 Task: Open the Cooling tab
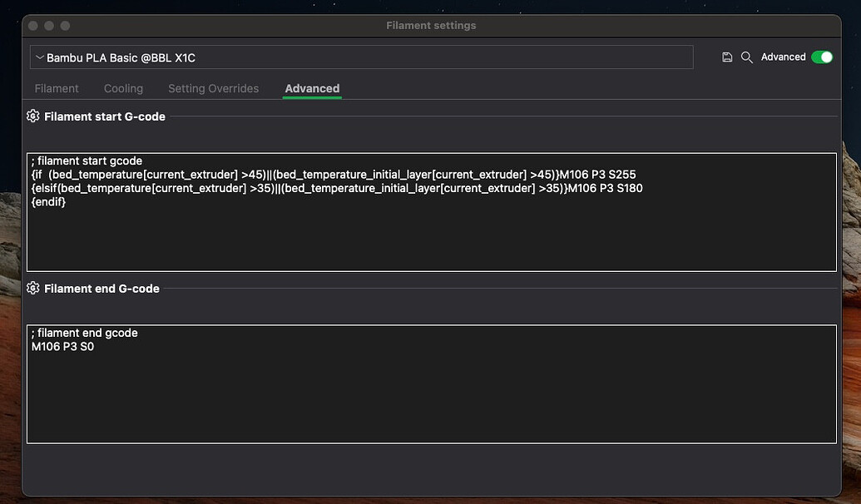pyautogui.click(x=124, y=88)
